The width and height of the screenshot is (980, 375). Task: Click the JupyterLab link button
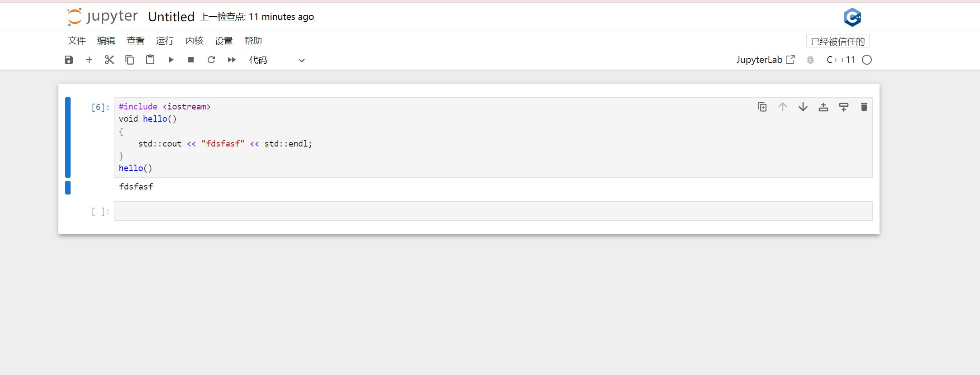[765, 60]
